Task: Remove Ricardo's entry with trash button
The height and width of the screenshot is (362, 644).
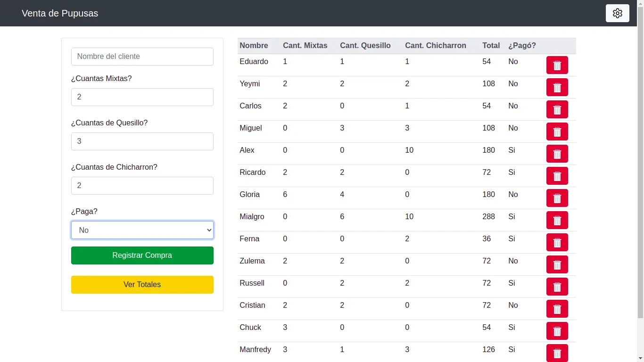Action: coord(557,176)
